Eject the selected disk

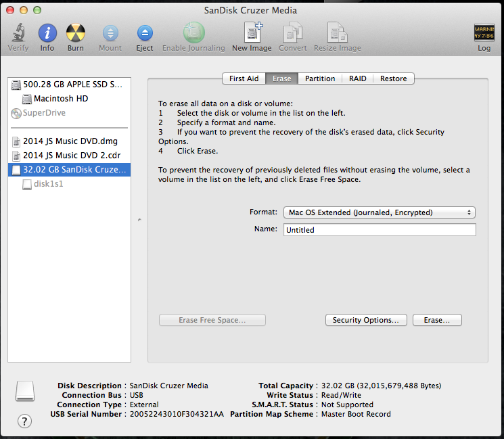(x=145, y=32)
